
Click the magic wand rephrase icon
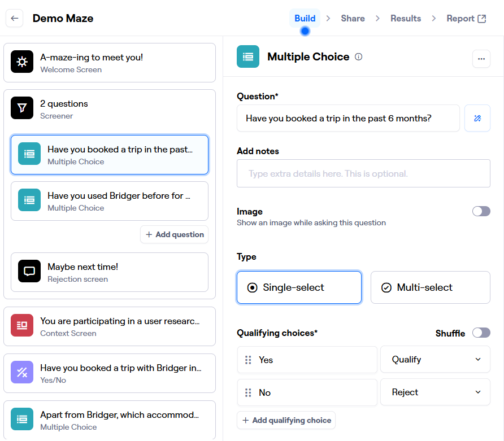(477, 118)
